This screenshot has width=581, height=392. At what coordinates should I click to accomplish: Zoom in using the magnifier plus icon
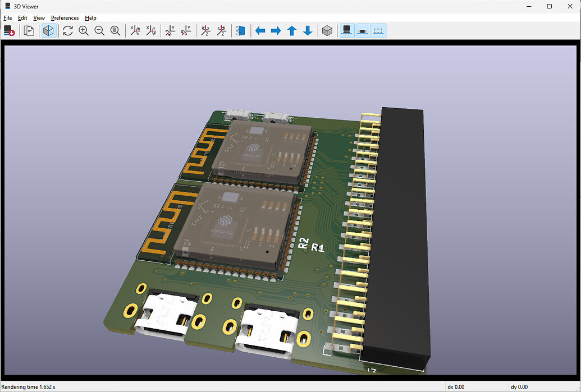pyautogui.click(x=84, y=31)
